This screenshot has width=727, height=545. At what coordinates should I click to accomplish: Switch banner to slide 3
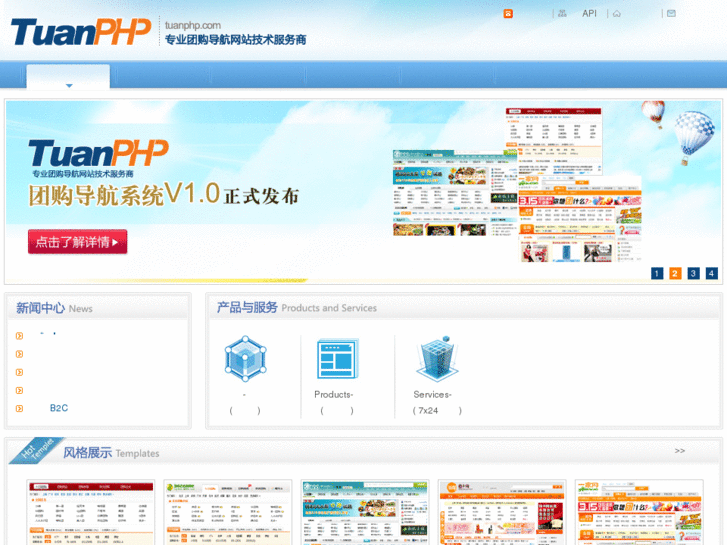pyautogui.click(x=693, y=273)
